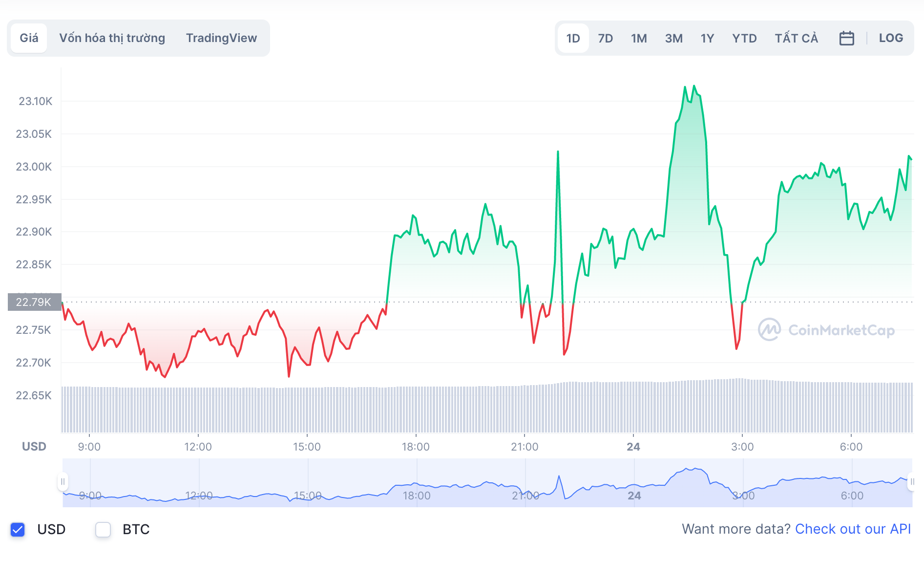Click the 18:00 main x-axis label
This screenshot has width=924, height=562.
416,447
